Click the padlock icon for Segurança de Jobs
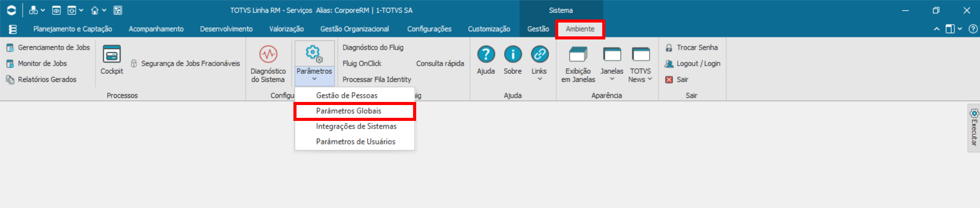The height and width of the screenshot is (208, 980). [x=134, y=64]
